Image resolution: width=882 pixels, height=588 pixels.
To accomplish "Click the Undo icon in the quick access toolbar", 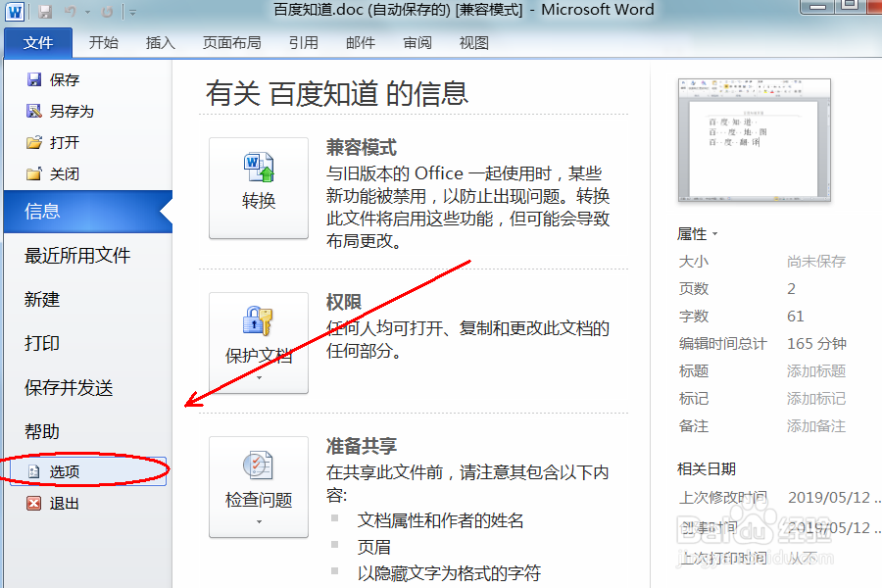I will click(71, 11).
